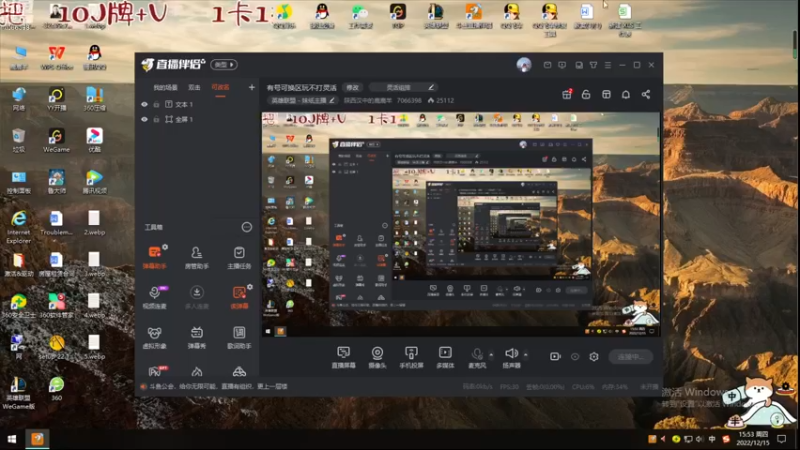This screenshot has height=450, width=800.
Task: Open the filter funnel icon in title bar
Action: point(593,65)
